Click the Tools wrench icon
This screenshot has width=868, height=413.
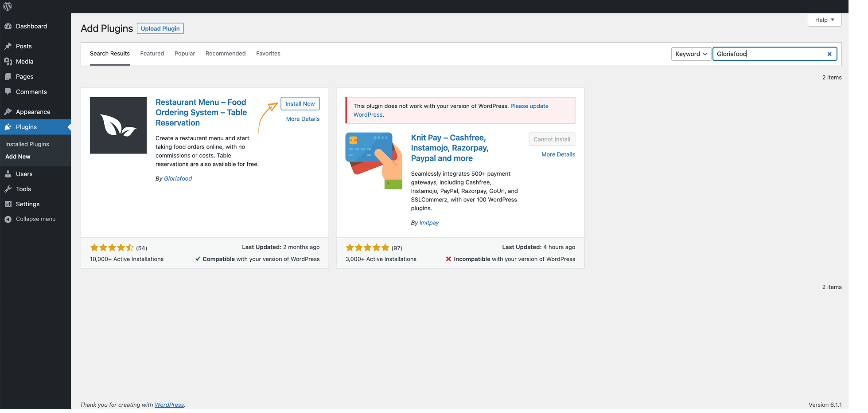(x=8, y=189)
